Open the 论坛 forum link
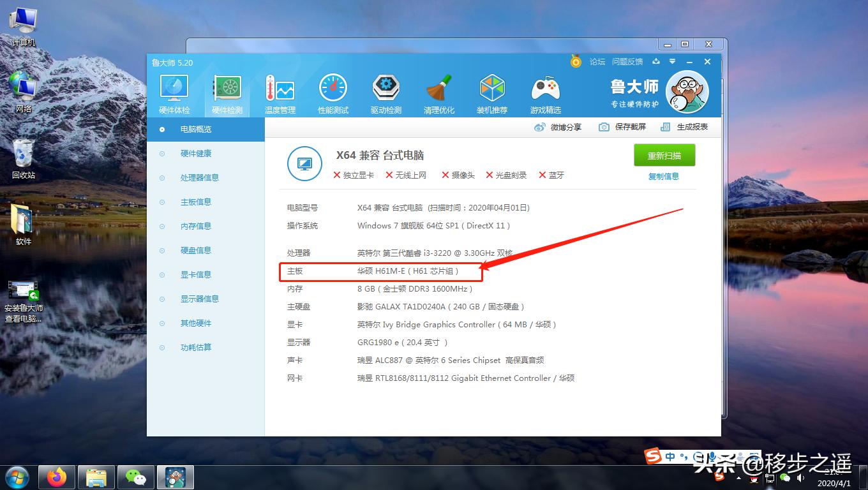The height and width of the screenshot is (490, 868). click(597, 62)
